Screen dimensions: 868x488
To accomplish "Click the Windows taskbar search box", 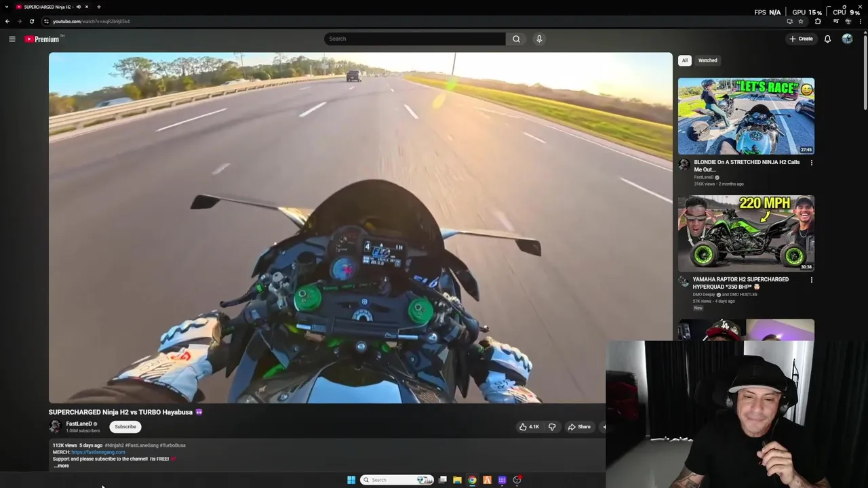I will coord(397,480).
